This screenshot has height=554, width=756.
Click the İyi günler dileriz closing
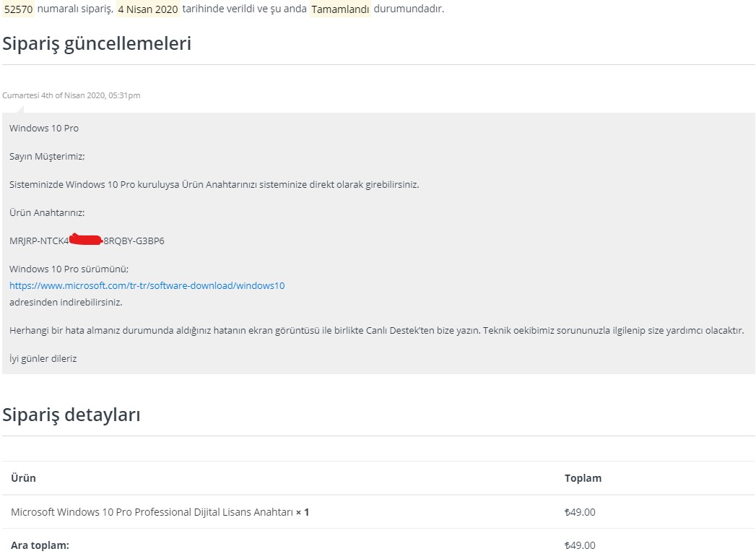tap(43, 359)
